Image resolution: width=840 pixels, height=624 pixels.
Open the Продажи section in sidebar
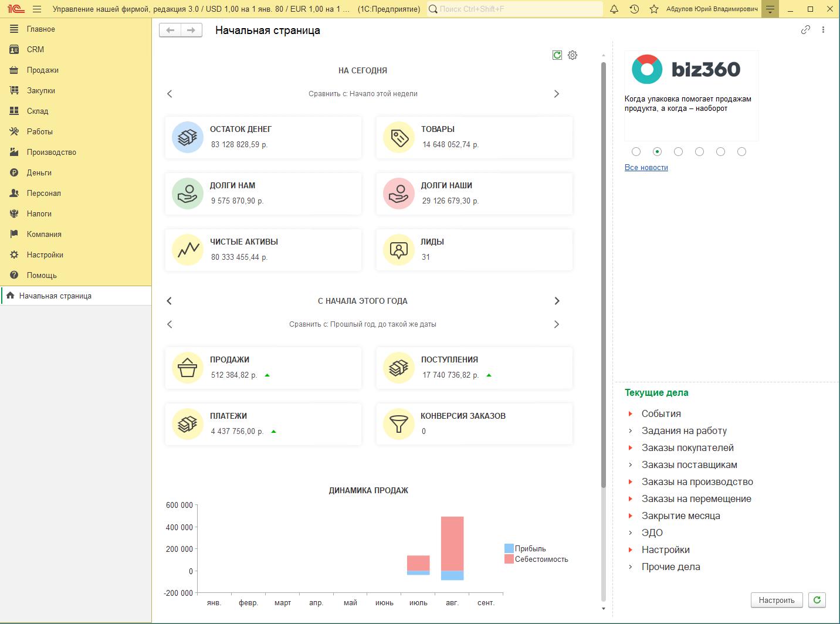[x=42, y=70]
